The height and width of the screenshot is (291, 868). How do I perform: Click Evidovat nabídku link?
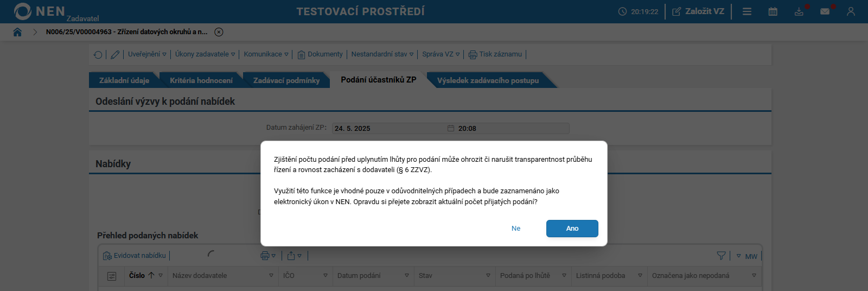click(135, 256)
